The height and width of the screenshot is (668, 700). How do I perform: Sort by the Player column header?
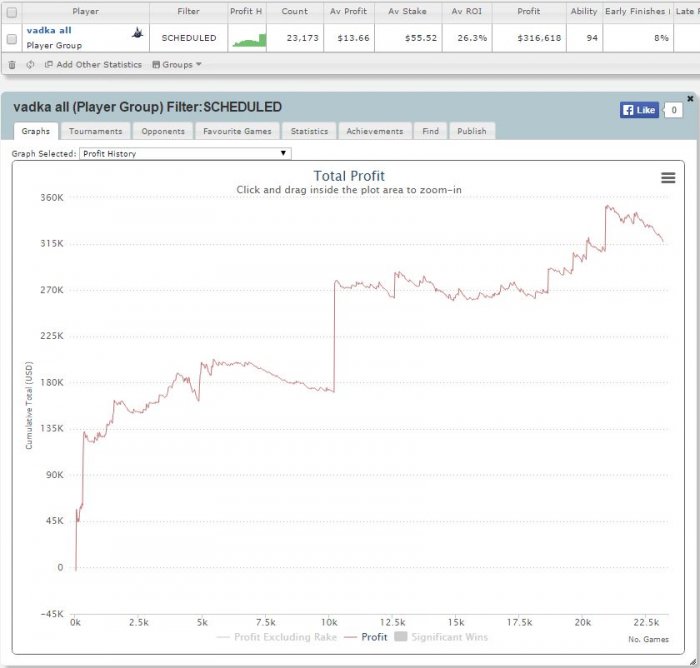[x=86, y=12]
